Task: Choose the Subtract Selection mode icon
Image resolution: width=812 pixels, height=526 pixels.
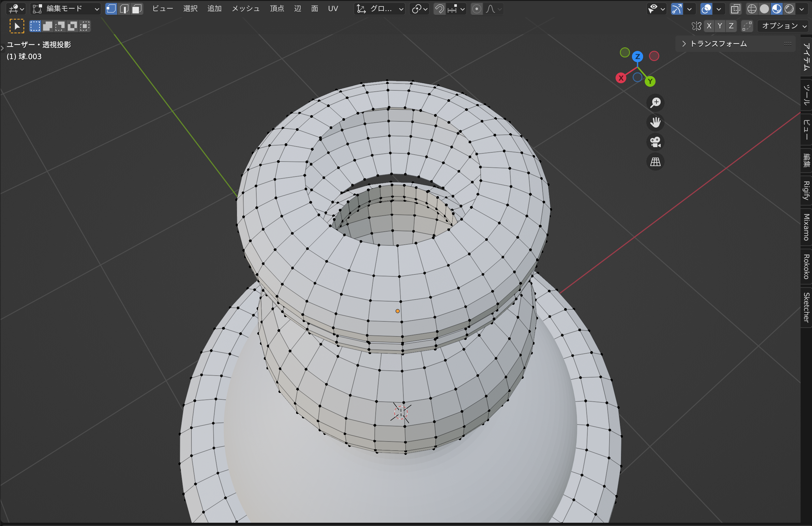Action: (x=60, y=26)
